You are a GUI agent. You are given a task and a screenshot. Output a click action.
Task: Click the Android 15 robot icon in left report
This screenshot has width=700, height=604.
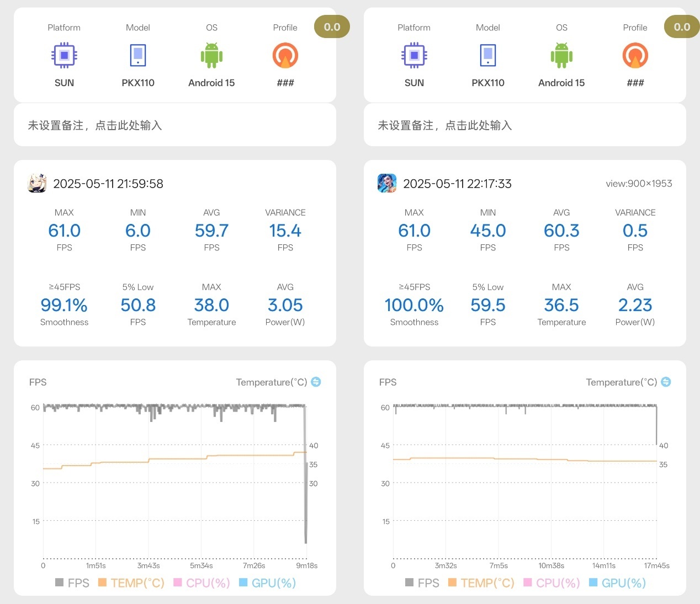[x=211, y=55]
